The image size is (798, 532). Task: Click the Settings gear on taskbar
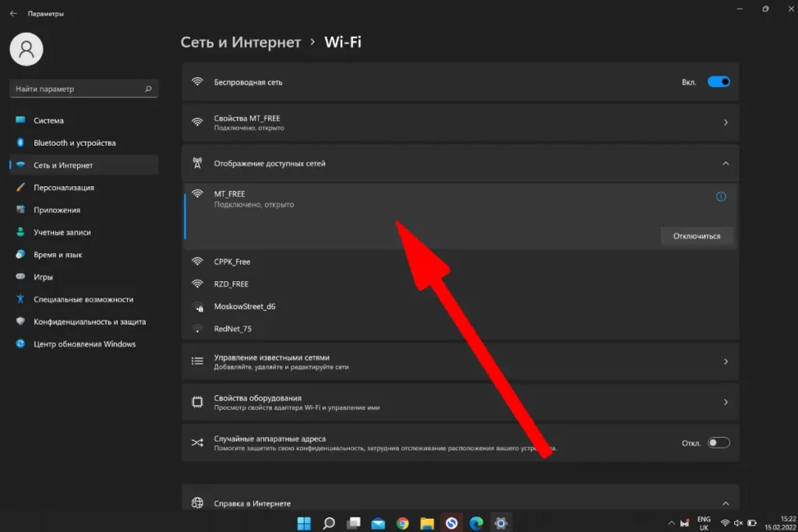(501, 523)
